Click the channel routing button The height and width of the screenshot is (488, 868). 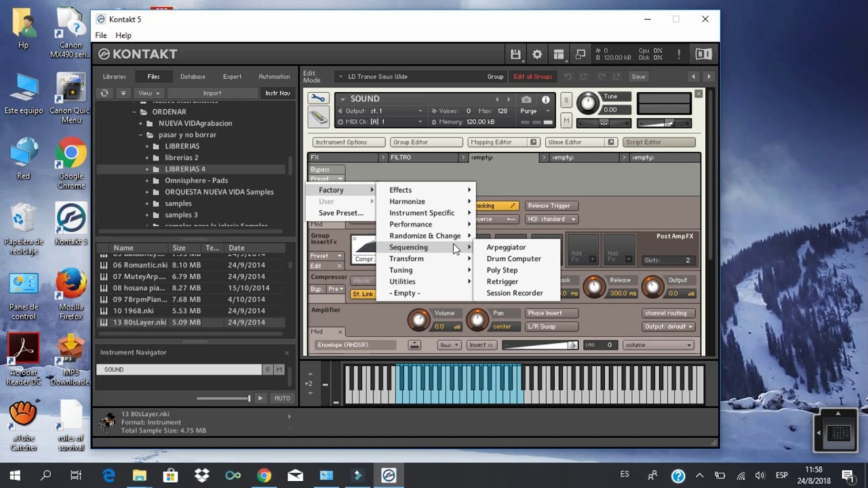coord(669,313)
